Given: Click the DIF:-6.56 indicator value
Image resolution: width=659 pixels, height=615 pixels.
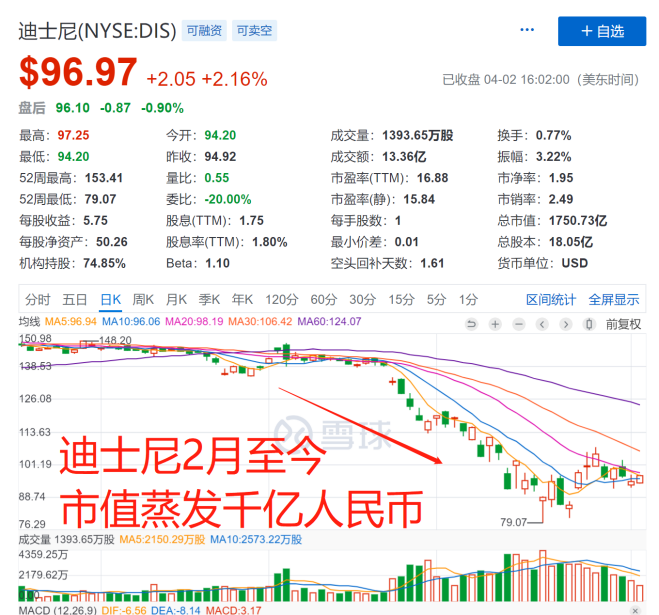Looking at the screenshot, I should 124,610.
